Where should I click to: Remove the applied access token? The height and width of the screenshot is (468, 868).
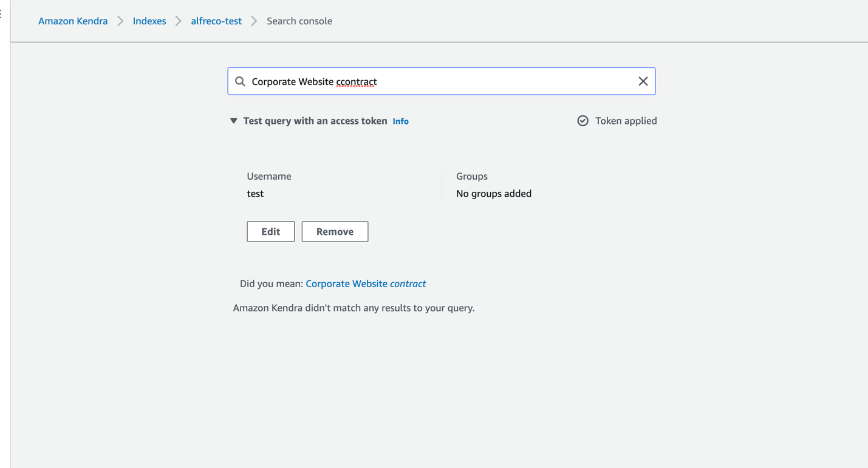(335, 231)
